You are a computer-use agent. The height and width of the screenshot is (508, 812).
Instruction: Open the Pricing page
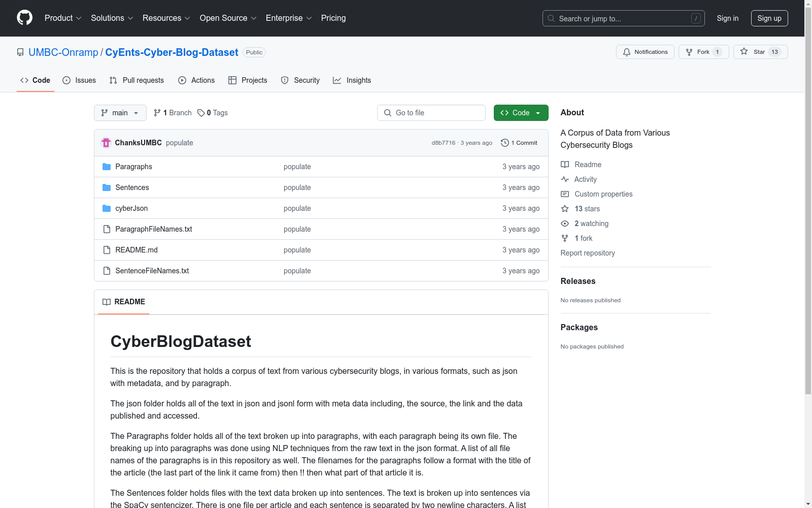click(x=333, y=18)
